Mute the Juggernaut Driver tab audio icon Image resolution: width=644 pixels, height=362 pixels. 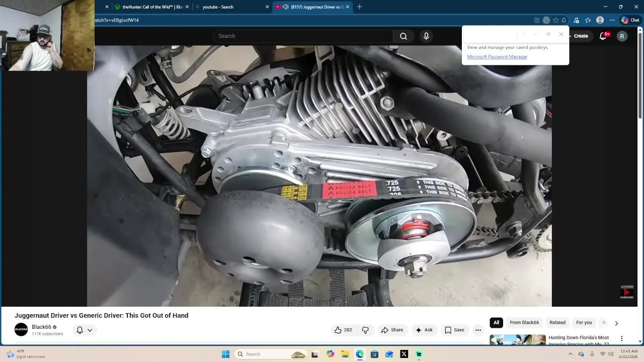(x=285, y=7)
